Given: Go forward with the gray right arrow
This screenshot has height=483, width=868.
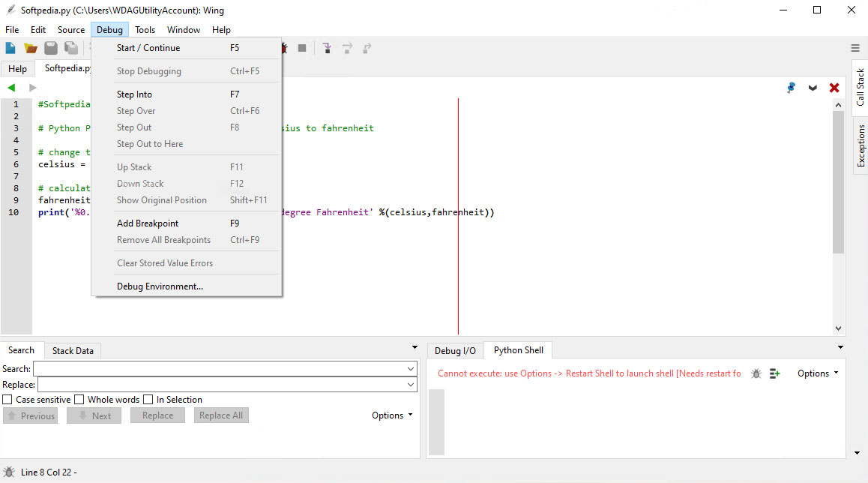Looking at the screenshot, I should coord(33,88).
